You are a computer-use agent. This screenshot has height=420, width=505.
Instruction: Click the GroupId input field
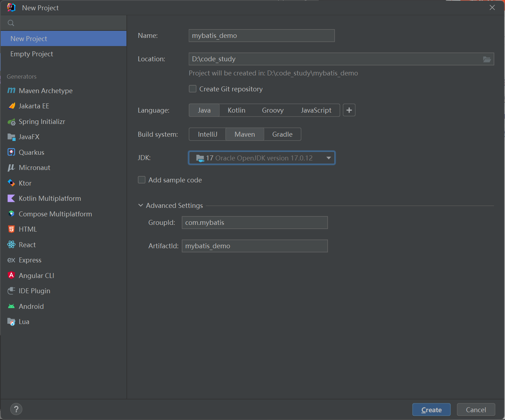[x=255, y=222]
